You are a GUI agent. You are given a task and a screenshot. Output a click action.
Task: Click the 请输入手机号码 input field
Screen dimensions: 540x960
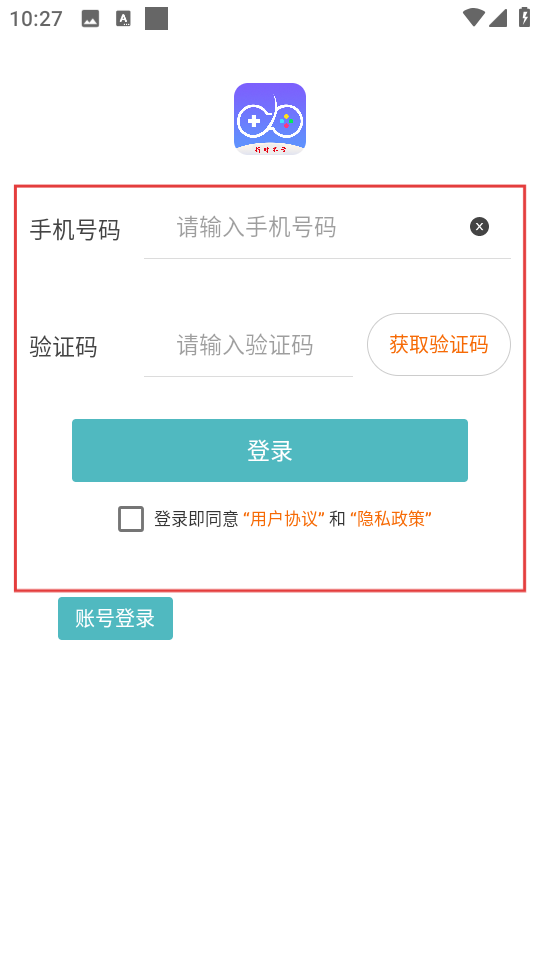[x=327, y=228]
